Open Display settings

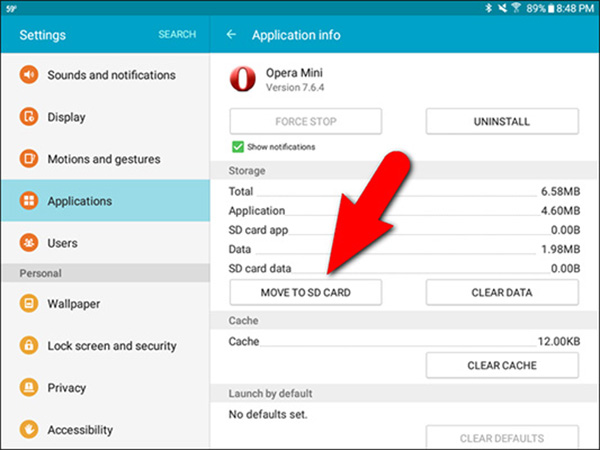(105, 117)
